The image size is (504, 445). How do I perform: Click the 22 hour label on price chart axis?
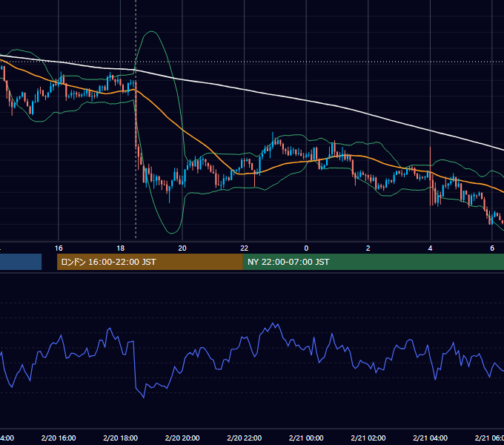[x=245, y=248]
